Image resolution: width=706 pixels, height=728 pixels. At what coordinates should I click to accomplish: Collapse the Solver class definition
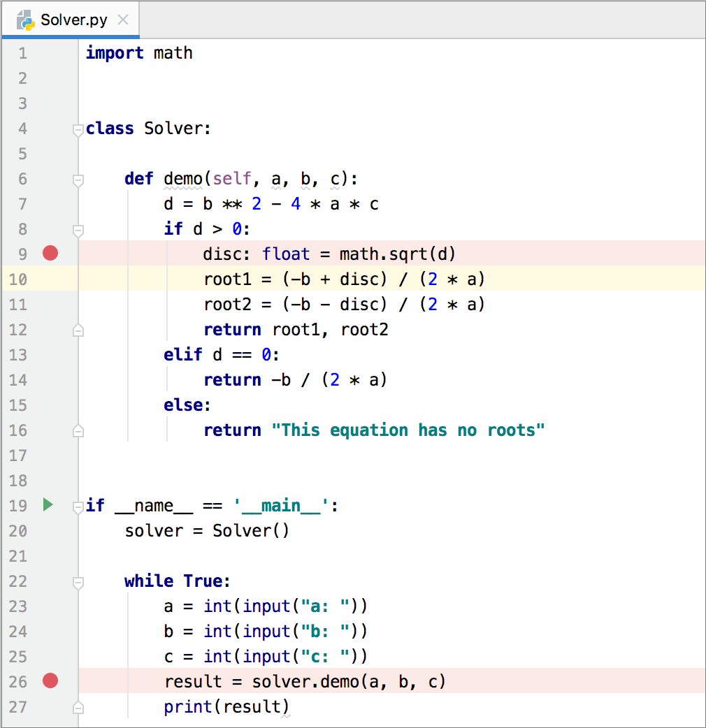click(x=78, y=128)
